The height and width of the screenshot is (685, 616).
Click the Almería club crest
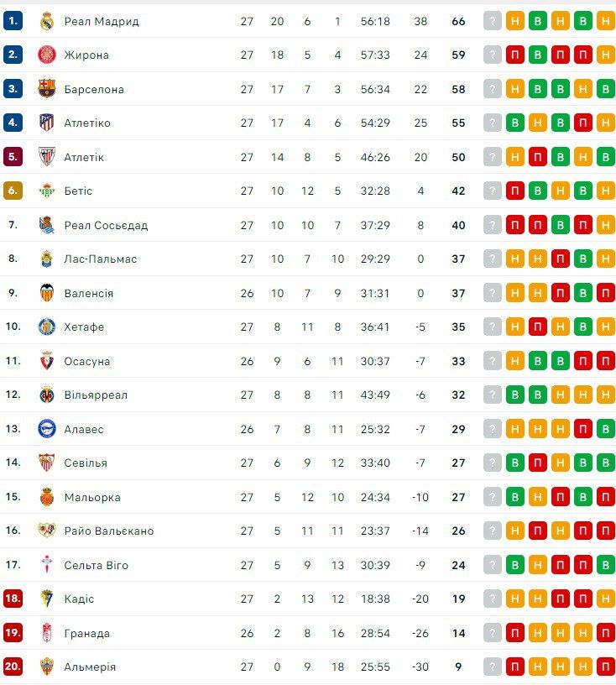(x=47, y=667)
